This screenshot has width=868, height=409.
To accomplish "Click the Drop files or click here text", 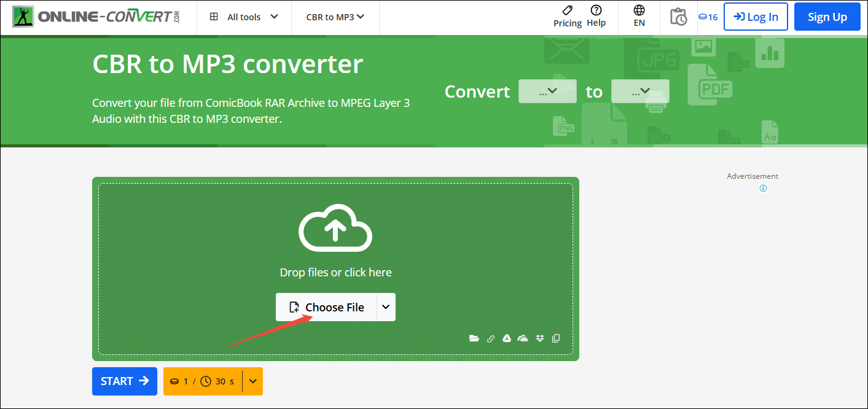I will (335, 272).
